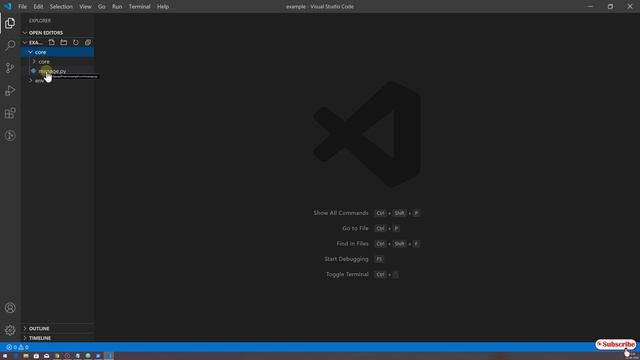
Task: Open the Terminal menu
Action: point(140,7)
